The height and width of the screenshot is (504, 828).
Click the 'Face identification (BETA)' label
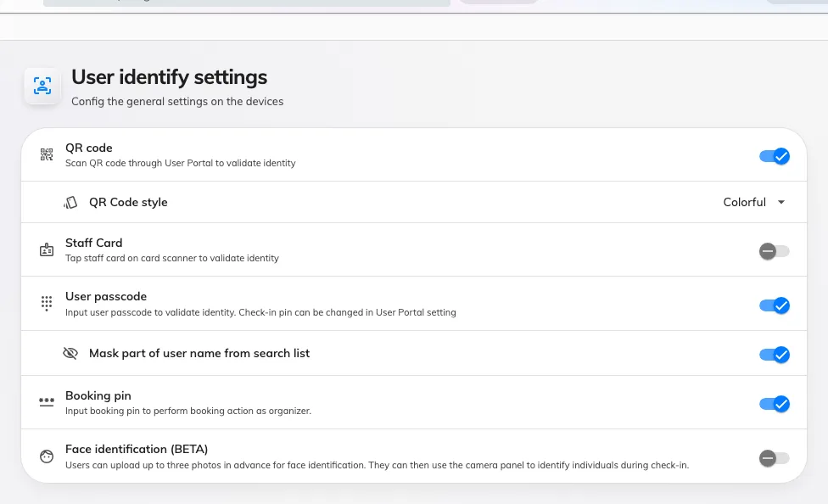(137, 449)
